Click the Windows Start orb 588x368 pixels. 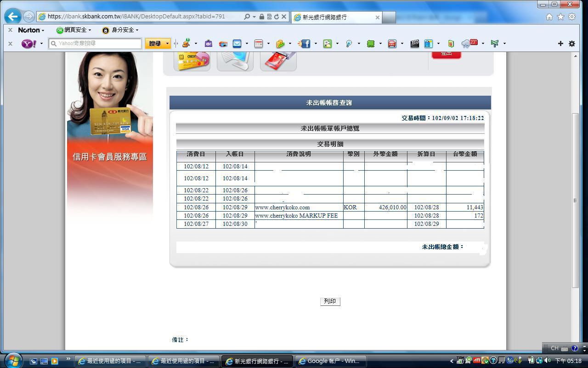(12, 360)
